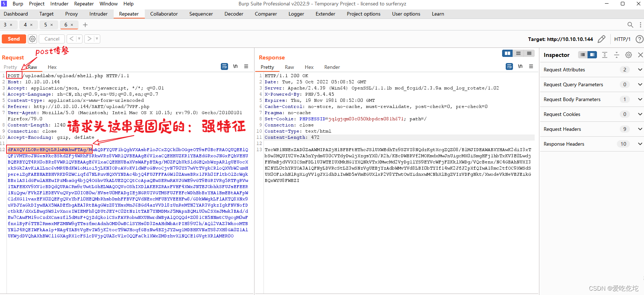Viewport: 644px width, 295px height.
Task: Switch to the Dashboard tab
Action: pos(16,14)
